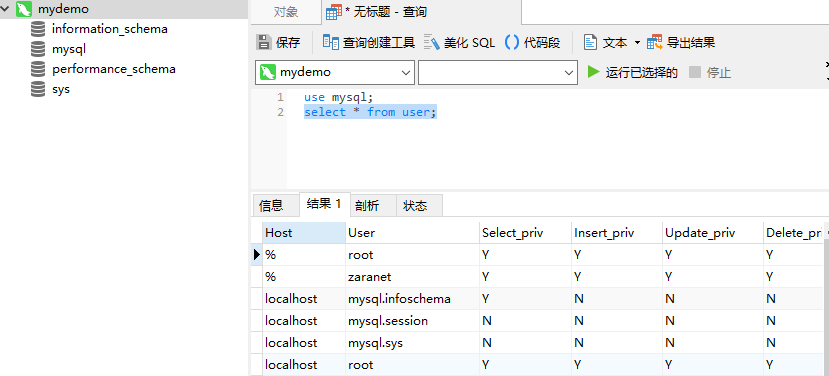Click localhost cell in mysql.session row
829x376 pixels.
pos(304,320)
